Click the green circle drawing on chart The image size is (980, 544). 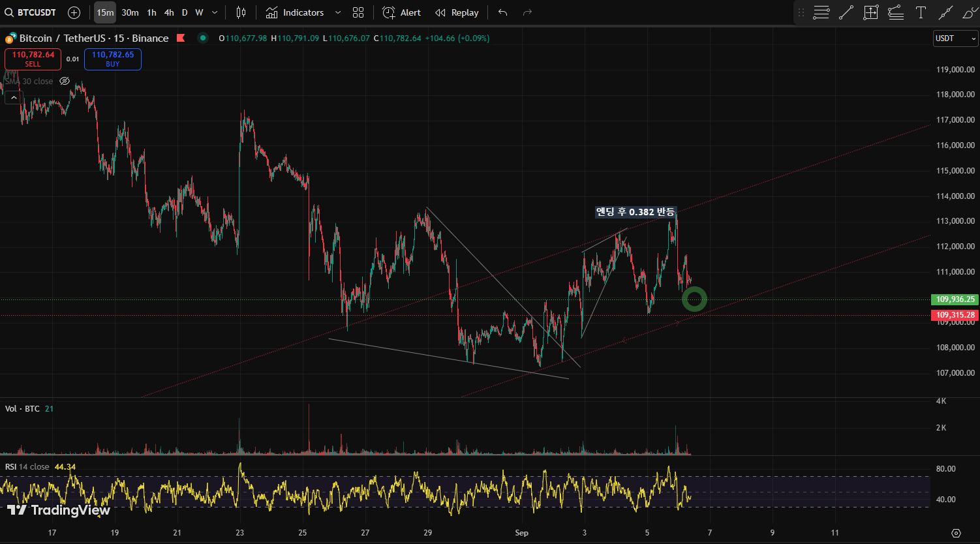tap(694, 299)
